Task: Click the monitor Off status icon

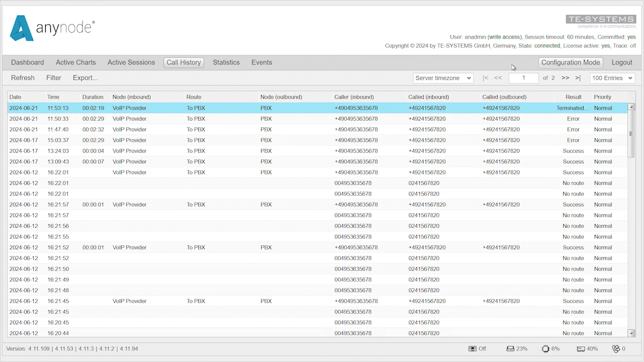Action: (472, 349)
